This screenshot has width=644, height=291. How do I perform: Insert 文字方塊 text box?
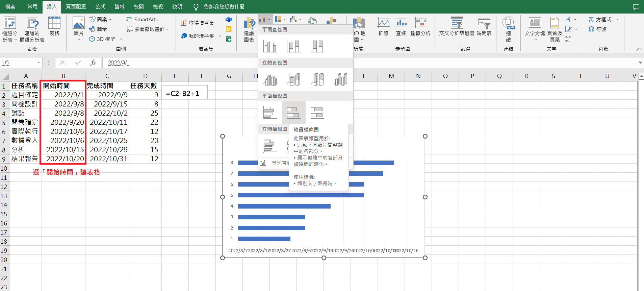535,30
